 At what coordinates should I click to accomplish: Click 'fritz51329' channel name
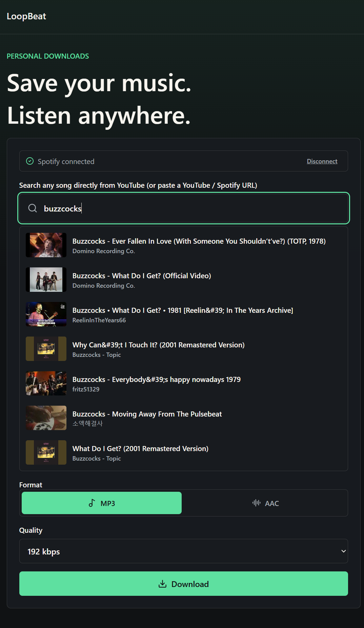[86, 389]
